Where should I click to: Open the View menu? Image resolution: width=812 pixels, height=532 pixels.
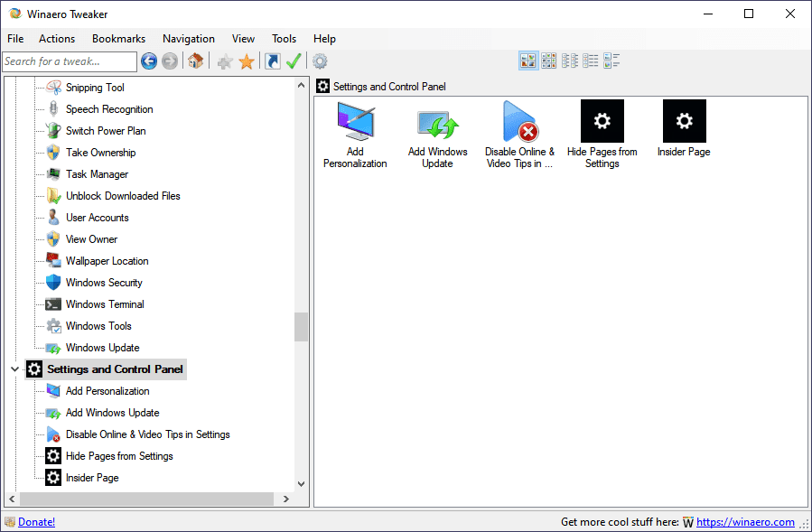click(243, 39)
